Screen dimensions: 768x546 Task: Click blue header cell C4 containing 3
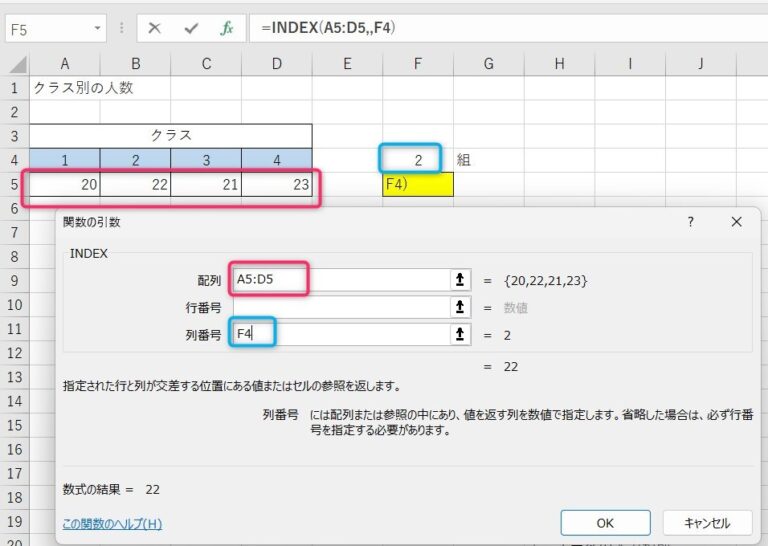[x=206, y=160]
